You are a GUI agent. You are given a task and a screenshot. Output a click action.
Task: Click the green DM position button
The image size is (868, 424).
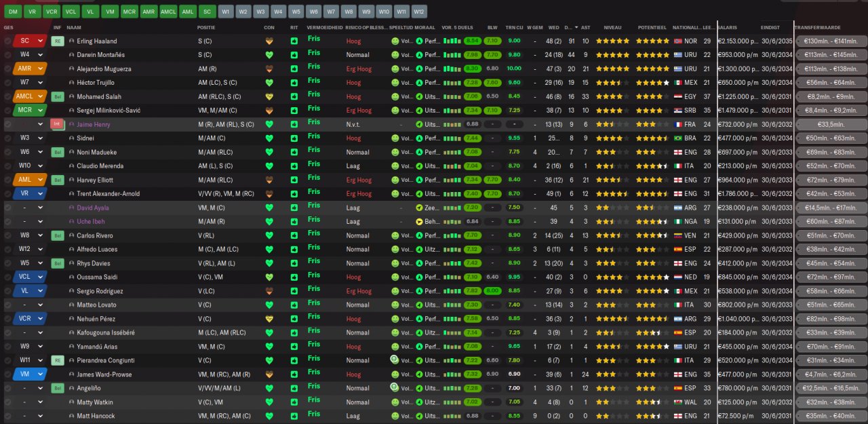tap(12, 12)
